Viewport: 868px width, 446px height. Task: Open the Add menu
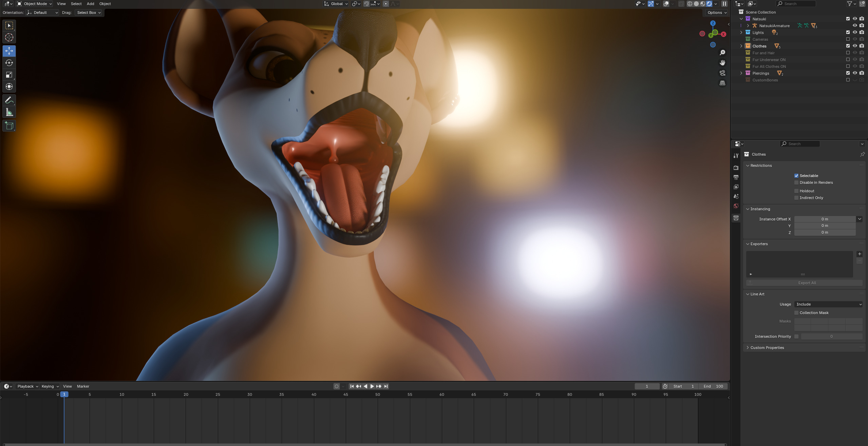coord(90,4)
